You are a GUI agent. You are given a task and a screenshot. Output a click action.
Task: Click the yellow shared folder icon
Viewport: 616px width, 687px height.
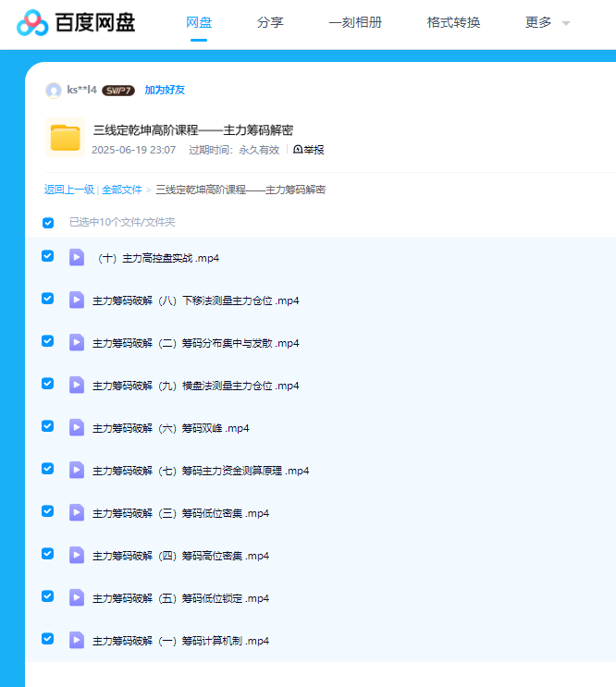point(65,137)
